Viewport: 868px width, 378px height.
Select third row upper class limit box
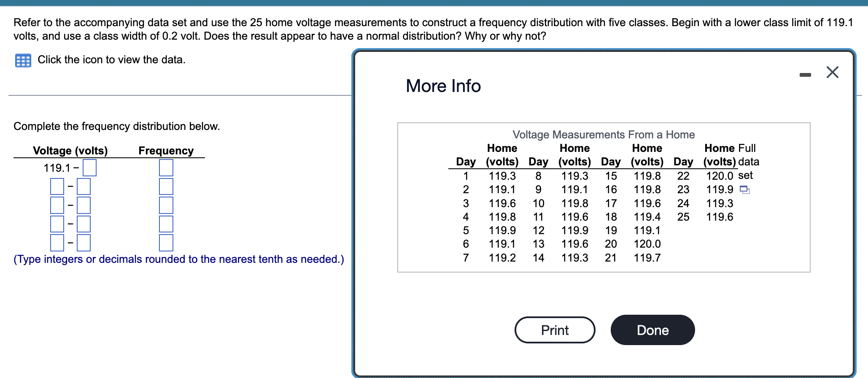point(84,205)
